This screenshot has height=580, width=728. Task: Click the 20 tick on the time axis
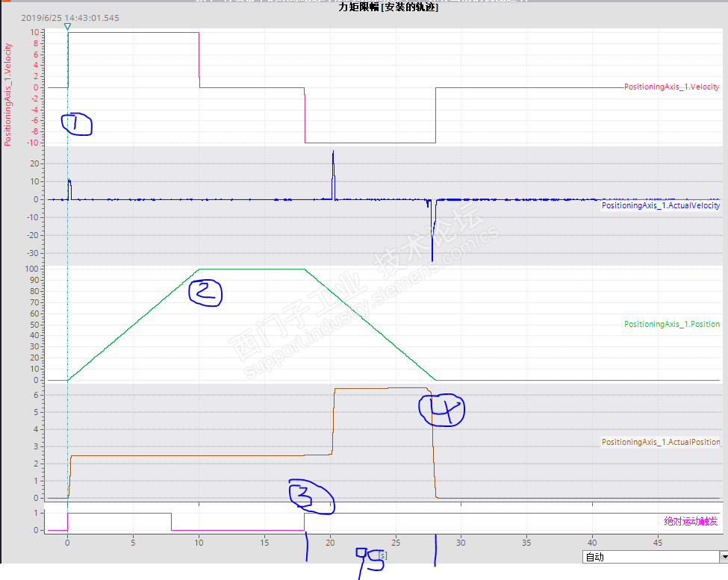tap(330, 542)
